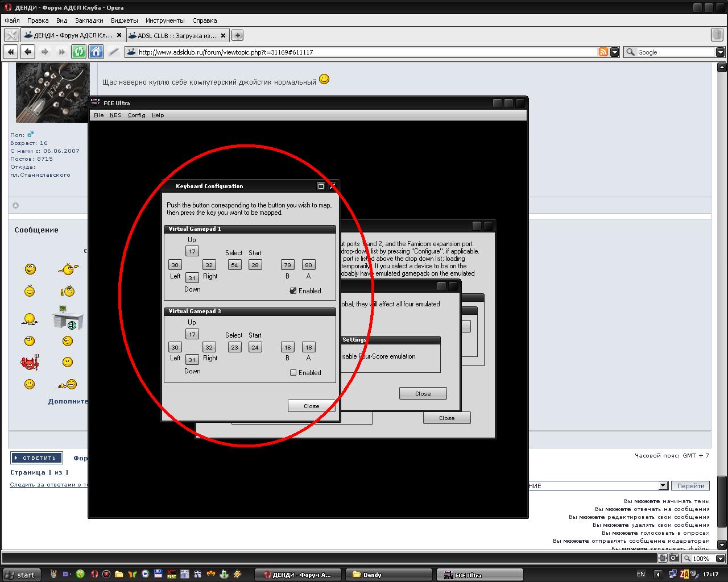Go back with the Opera back arrow
The height and width of the screenshot is (582, 728).
click(x=27, y=52)
